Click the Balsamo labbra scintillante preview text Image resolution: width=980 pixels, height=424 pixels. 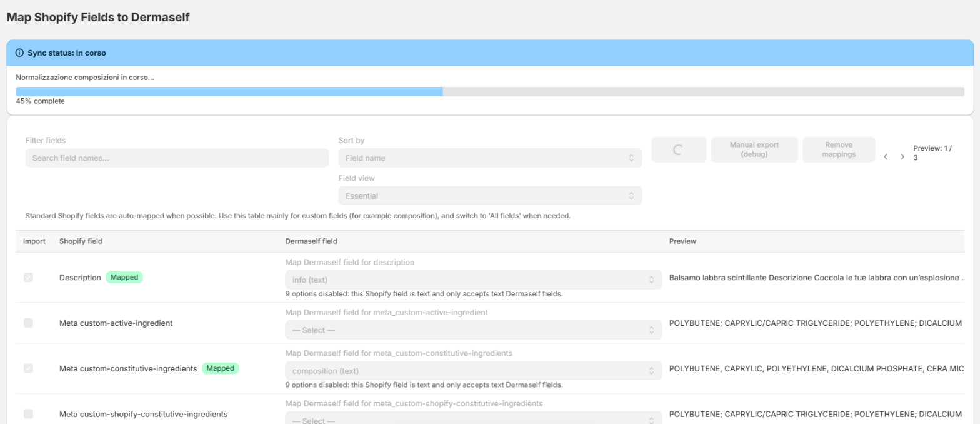coord(818,277)
